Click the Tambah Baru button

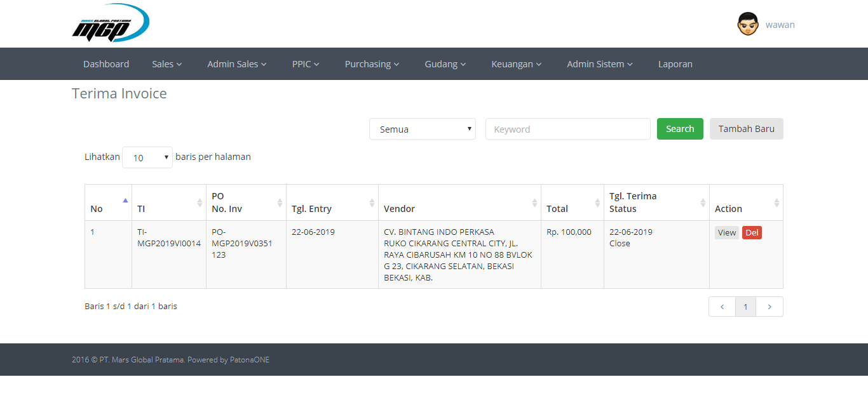[x=747, y=129]
